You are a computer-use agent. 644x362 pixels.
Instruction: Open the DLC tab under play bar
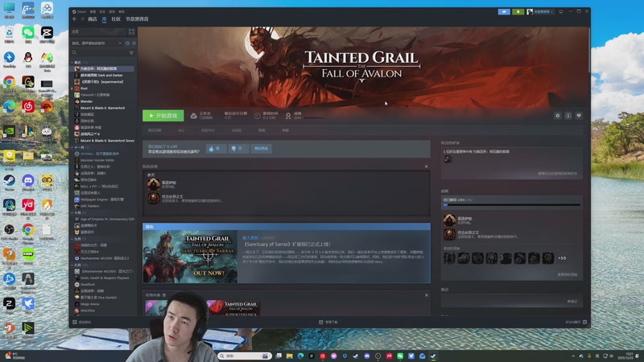181,130
